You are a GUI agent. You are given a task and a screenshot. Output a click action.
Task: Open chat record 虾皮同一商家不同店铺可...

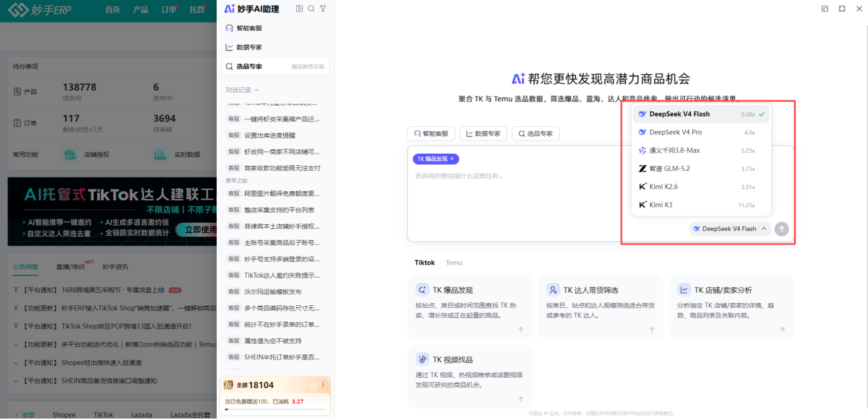(275, 152)
